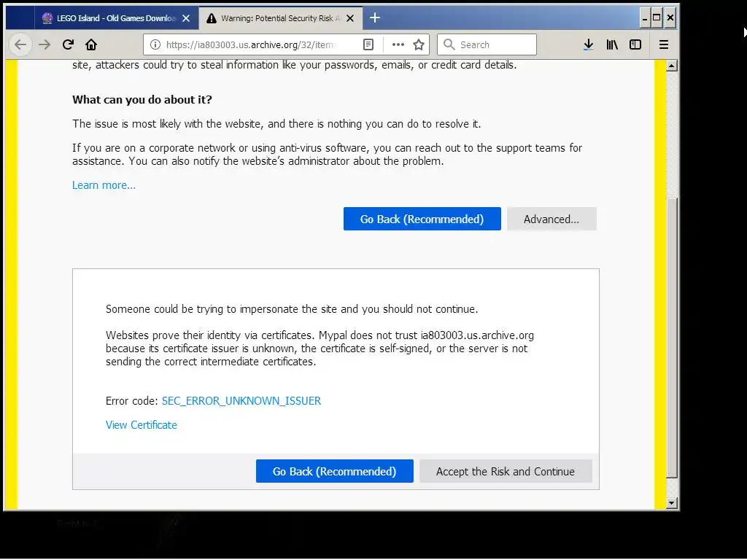Click the Advanced... button
The width and height of the screenshot is (747, 560).
point(551,219)
